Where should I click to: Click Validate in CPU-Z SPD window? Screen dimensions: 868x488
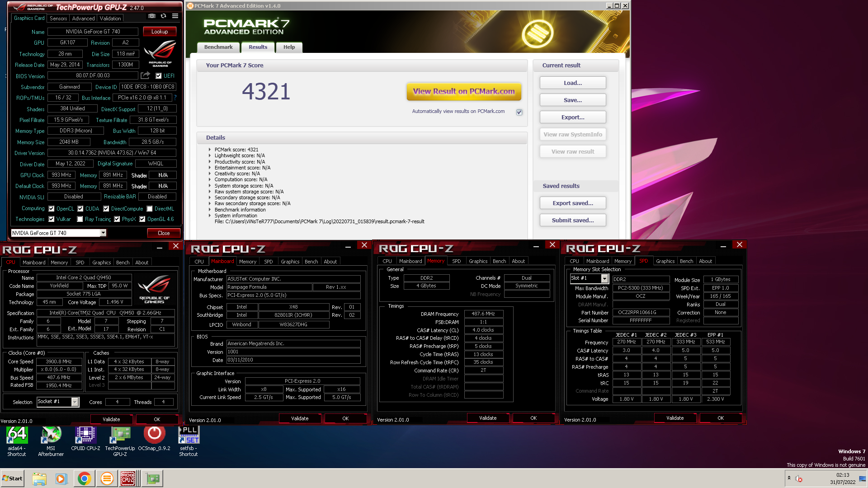[675, 418]
